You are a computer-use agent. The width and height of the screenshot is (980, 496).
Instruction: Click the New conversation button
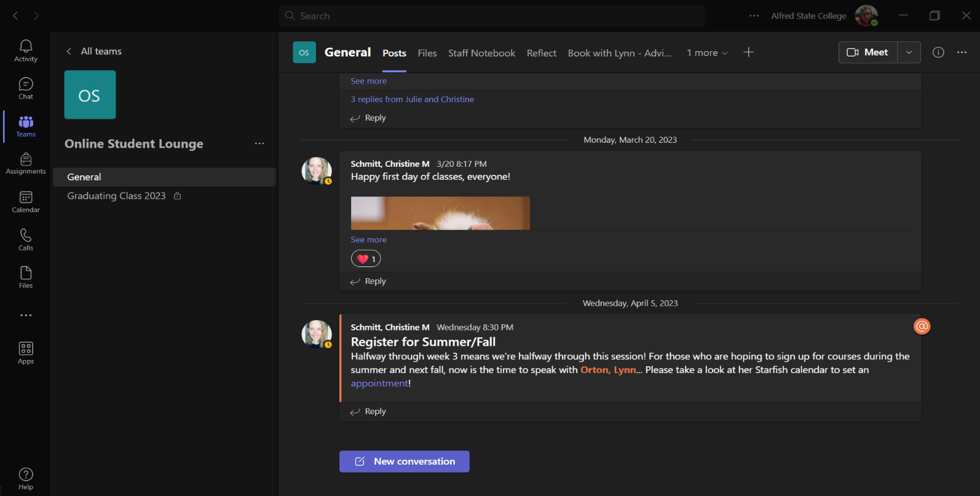[405, 462]
